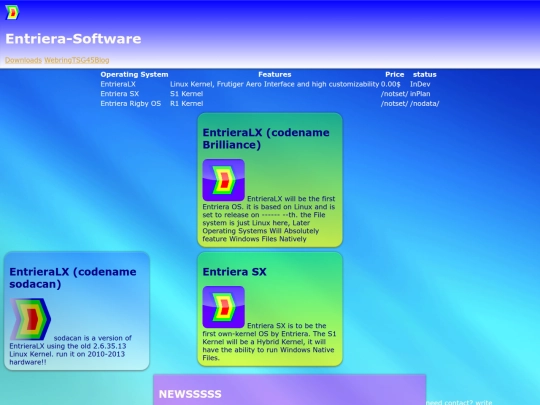Open the Webring link in the header
The height and width of the screenshot is (405, 540).
coord(58,60)
